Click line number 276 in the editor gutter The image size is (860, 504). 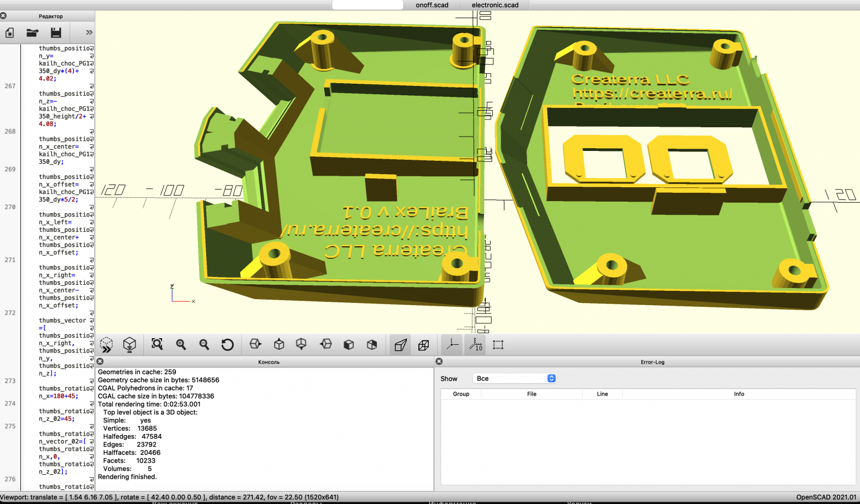click(x=10, y=479)
